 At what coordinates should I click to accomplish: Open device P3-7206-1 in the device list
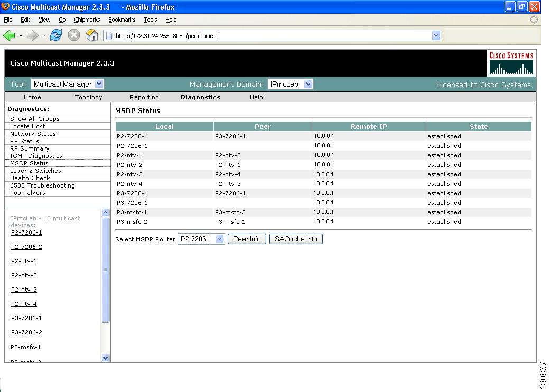point(26,318)
